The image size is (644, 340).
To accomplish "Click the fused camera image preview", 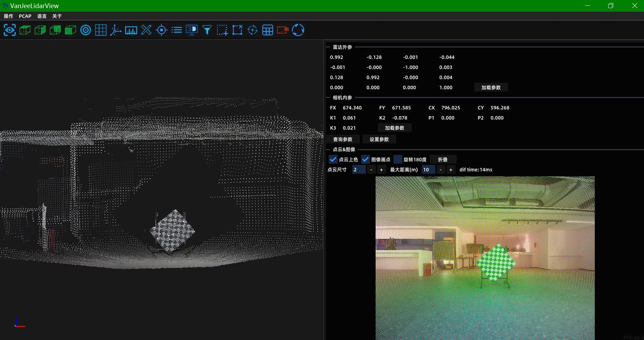I will pos(485,258).
